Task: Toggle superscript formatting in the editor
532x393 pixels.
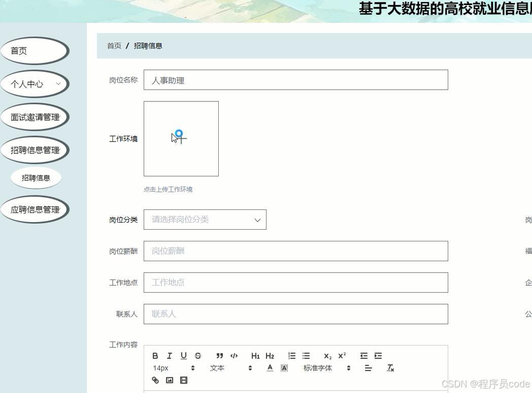Action: (342, 355)
